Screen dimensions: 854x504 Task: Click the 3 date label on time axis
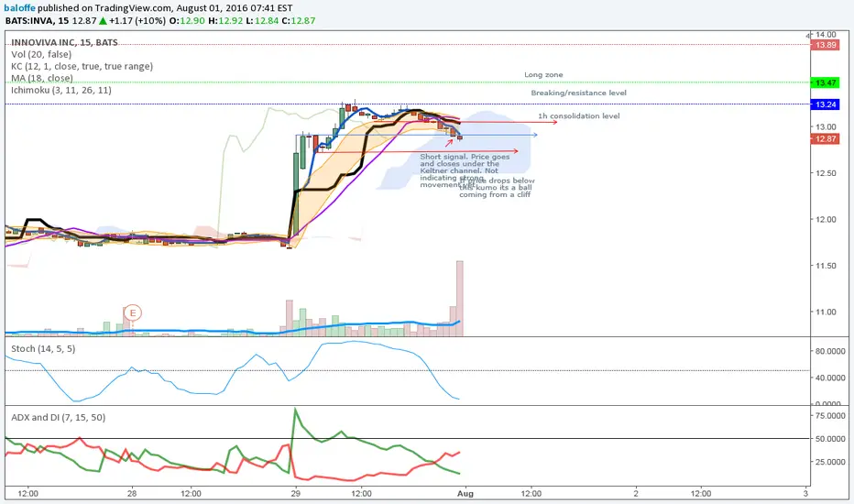pos(805,494)
